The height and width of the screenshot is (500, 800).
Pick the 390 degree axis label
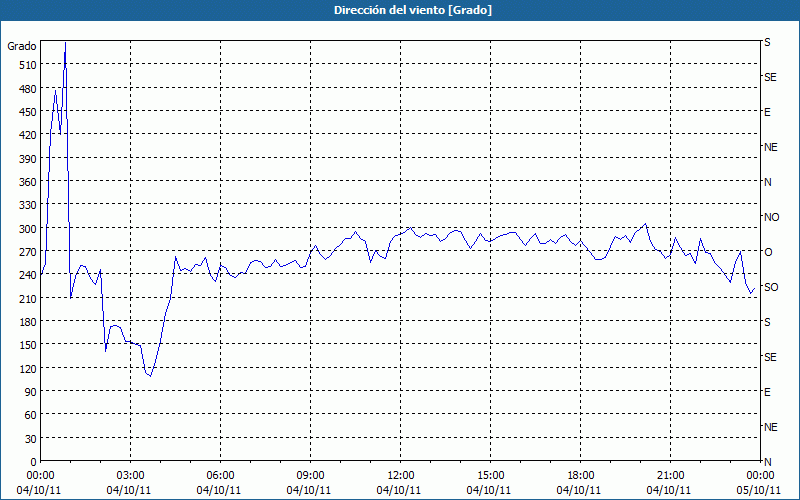pyautogui.click(x=28, y=159)
